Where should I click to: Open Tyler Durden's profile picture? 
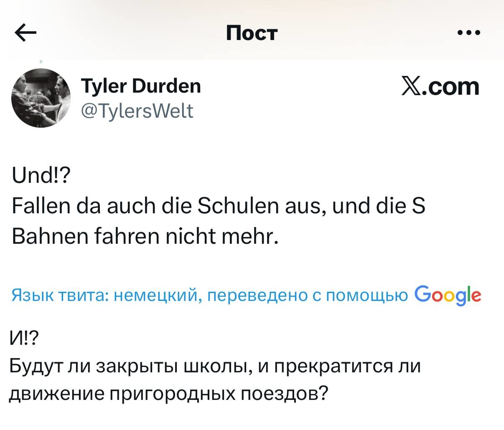[x=41, y=98]
